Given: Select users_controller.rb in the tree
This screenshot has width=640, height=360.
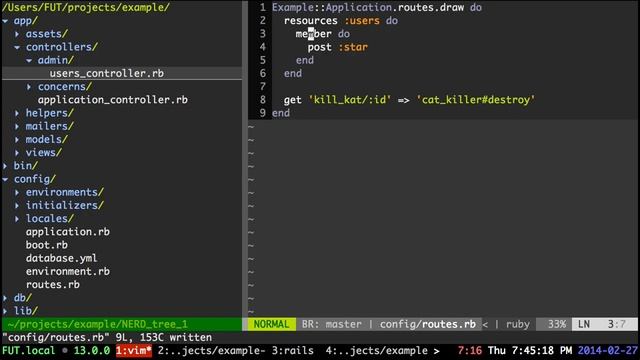Looking at the screenshot, I should click(x=107, y=73).
